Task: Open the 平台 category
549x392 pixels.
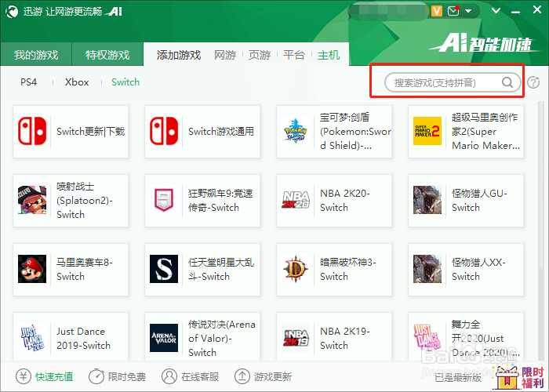Action: click(x=294, y=55)
